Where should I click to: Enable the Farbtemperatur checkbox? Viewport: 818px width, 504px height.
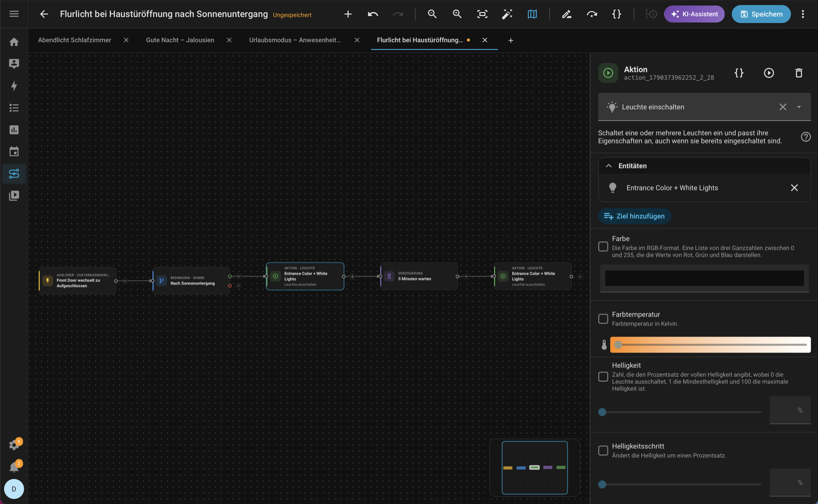point(603,319)
